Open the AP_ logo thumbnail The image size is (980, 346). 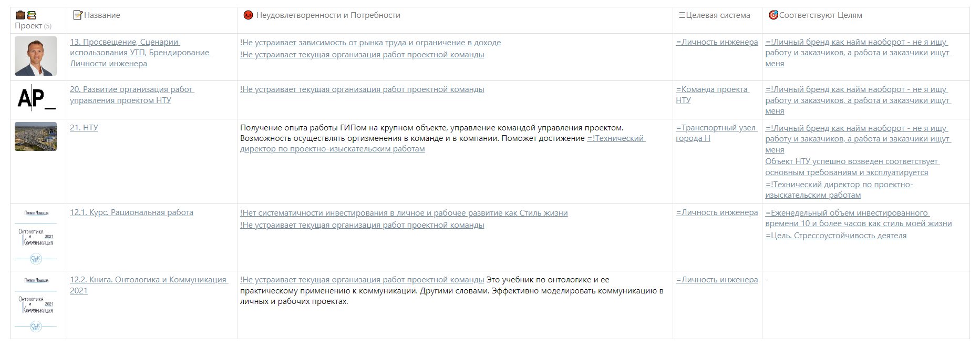36,98
